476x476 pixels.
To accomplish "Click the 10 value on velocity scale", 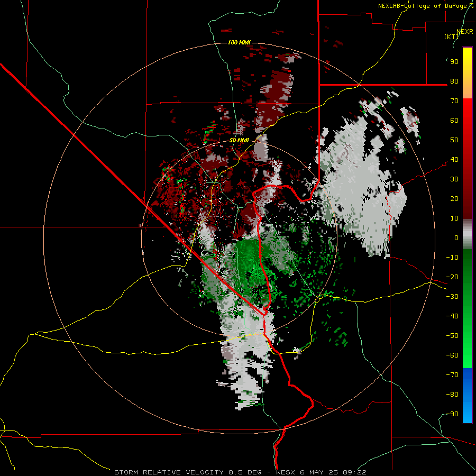I will tap(454, 218).
